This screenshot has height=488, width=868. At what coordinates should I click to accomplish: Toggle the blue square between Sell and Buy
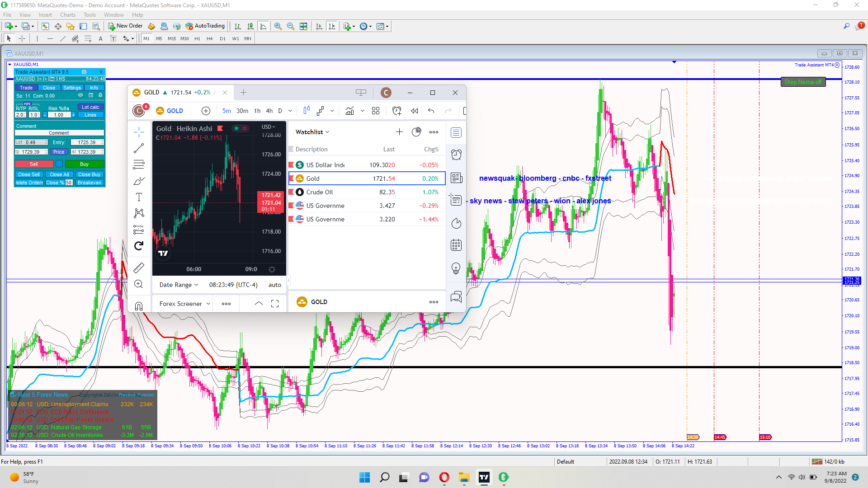pyautogui.click(x=59, y=164)
